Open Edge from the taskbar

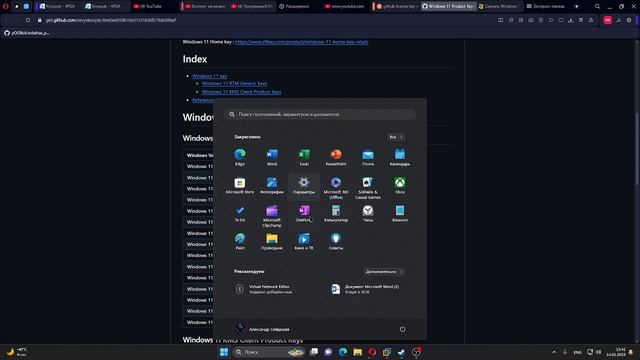(x=343, y=352)
